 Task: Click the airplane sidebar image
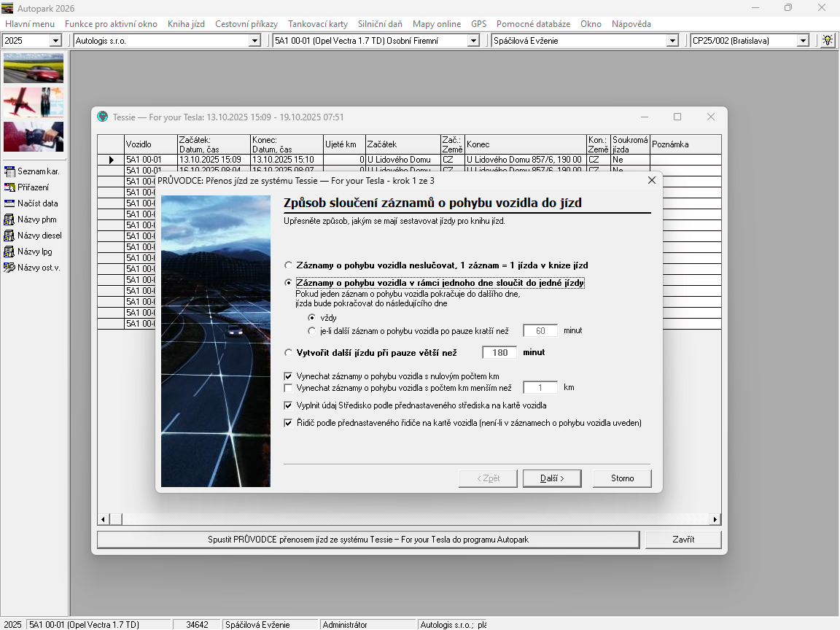pos(34,102)
